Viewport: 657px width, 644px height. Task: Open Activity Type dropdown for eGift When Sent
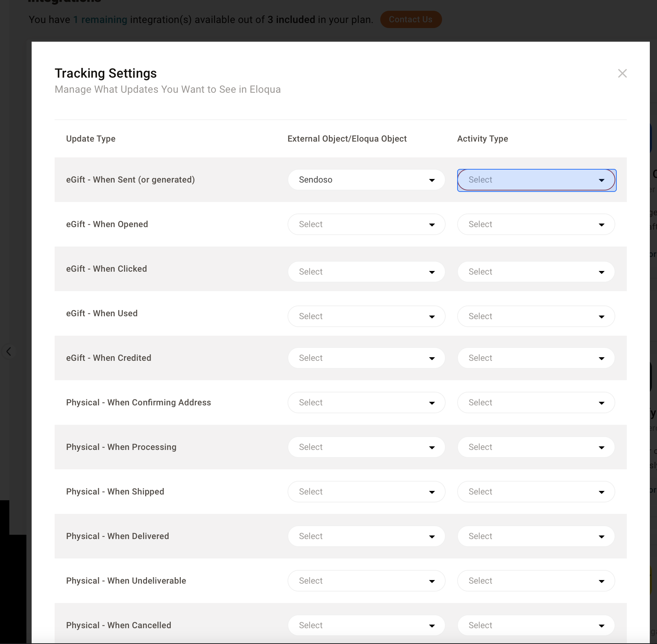[x=536, y=180]
